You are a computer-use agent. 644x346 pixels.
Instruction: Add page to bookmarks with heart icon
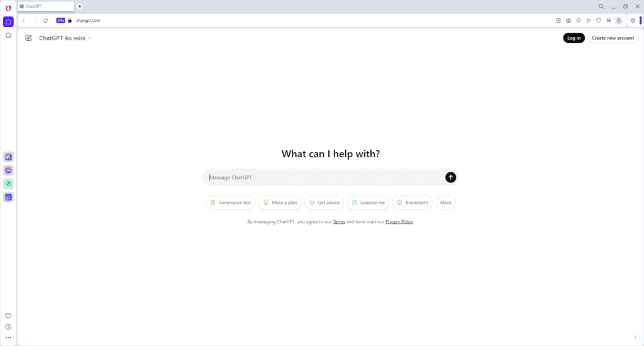tap(599, 21)
